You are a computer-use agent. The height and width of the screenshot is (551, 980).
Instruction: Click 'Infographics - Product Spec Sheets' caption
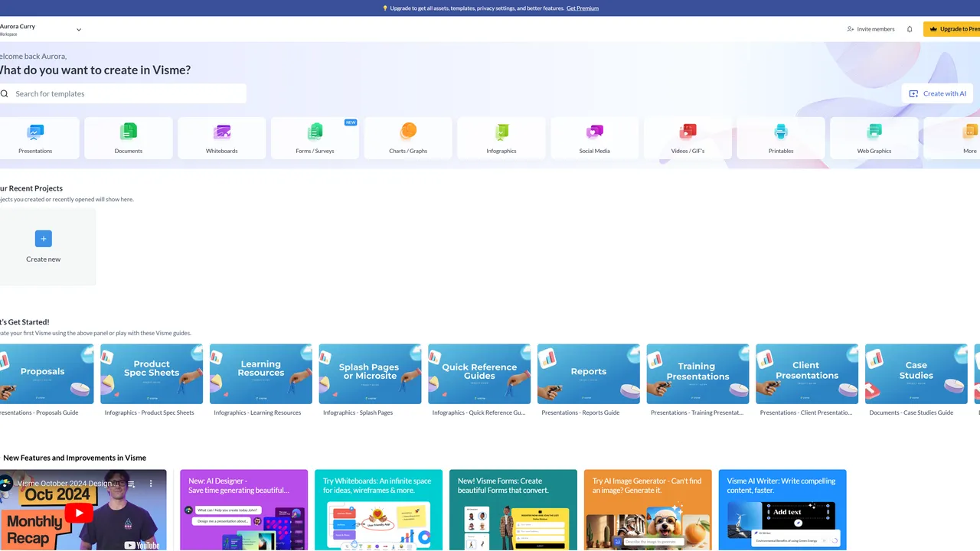coord(149,412)
